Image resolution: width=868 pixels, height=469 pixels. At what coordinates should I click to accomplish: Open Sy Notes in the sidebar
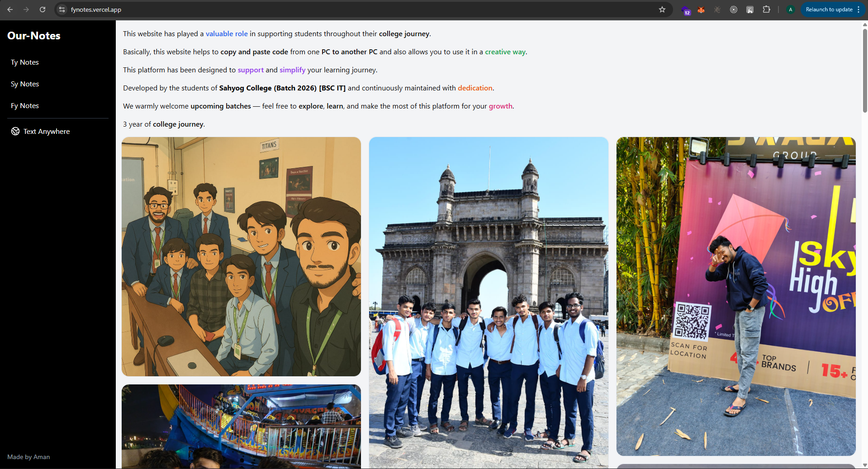tap(58, 84)
